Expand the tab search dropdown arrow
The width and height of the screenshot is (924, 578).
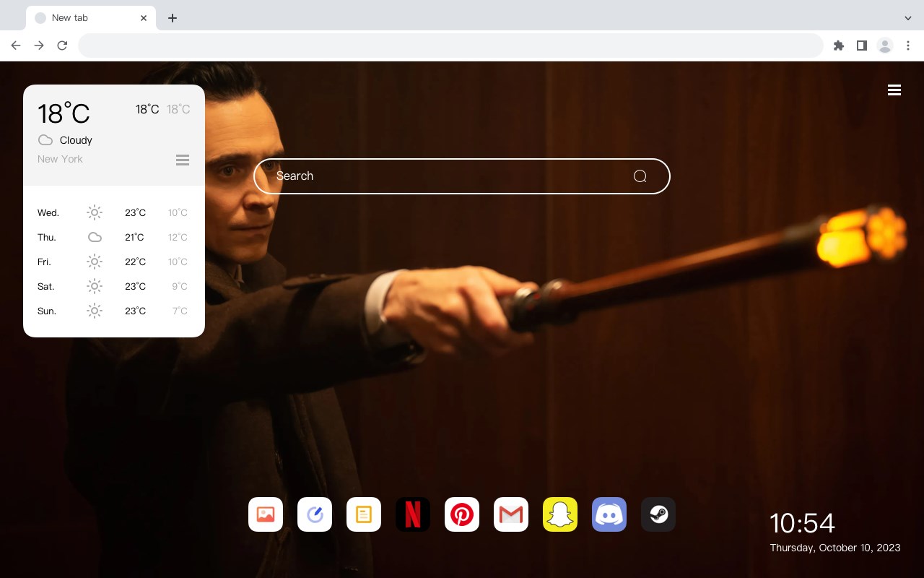click(x=908, y=18)
